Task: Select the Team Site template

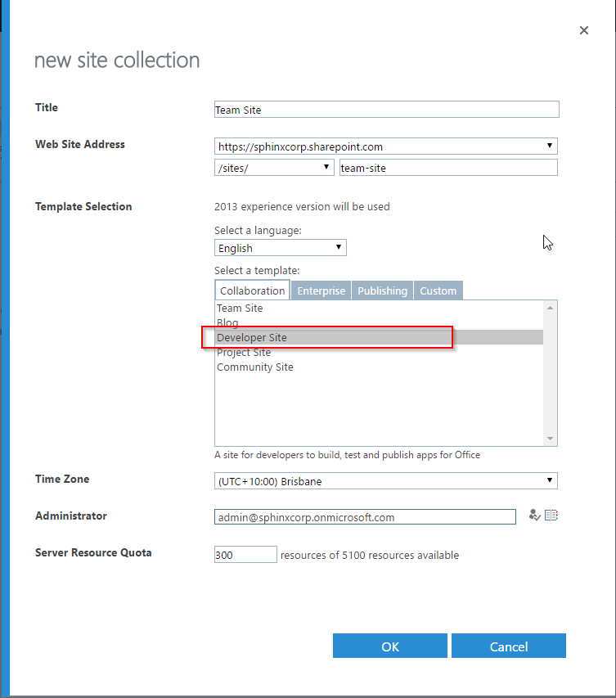Action: click(379, 308)
